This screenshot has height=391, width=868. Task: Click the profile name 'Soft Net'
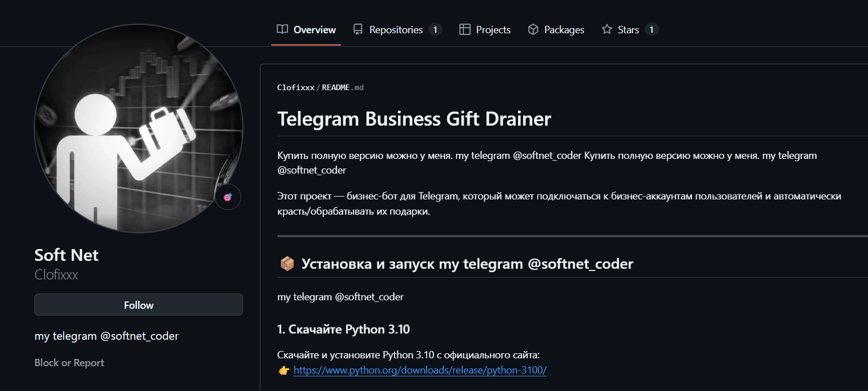(x=67, y=255)
